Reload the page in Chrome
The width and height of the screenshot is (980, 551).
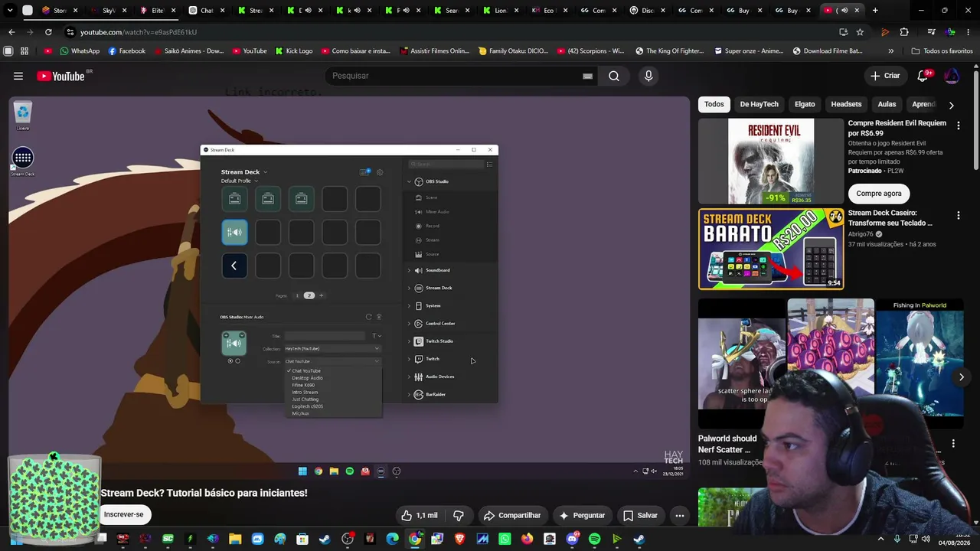48,32
